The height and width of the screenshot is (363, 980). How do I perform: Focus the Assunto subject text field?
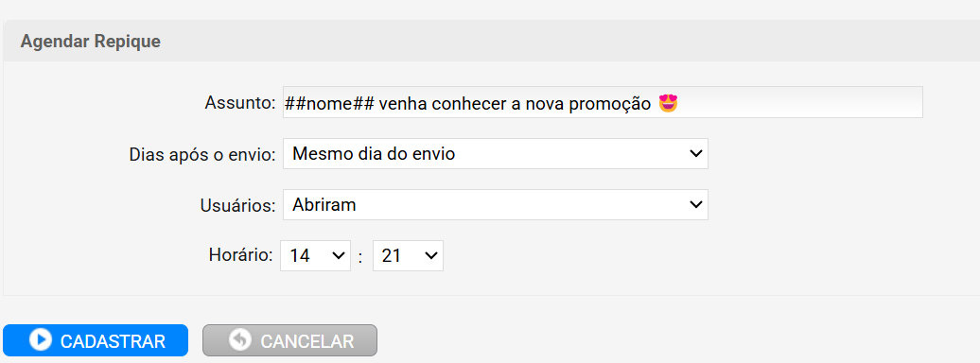coord(603,102)
